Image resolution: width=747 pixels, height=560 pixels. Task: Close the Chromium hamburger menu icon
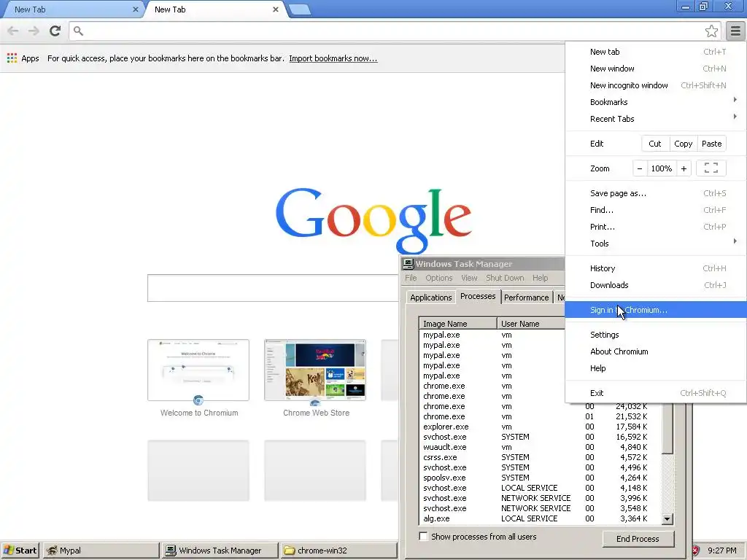click(735, 31)
